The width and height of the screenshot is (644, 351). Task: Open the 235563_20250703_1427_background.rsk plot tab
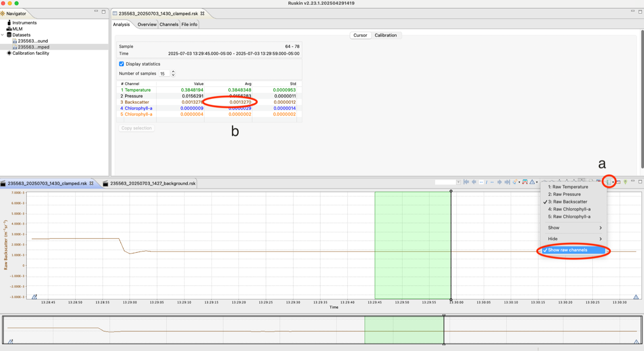149,183
